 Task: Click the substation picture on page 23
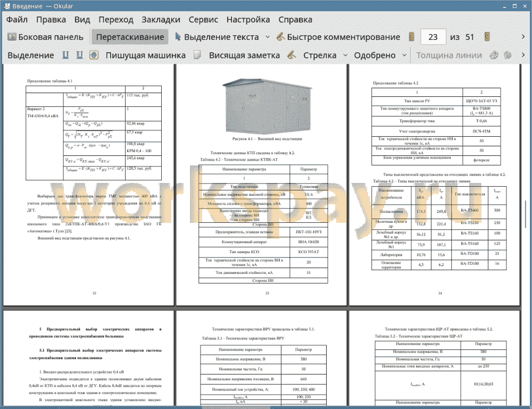click(267, 106)
